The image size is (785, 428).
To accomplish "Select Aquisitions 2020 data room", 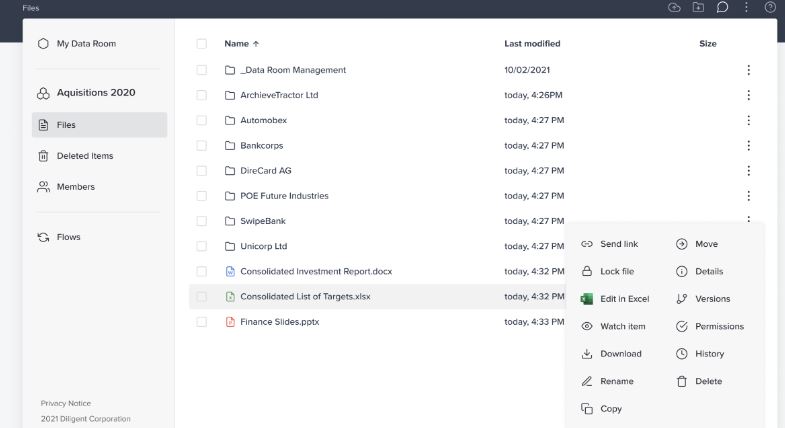I will click(x=86, y=93).
